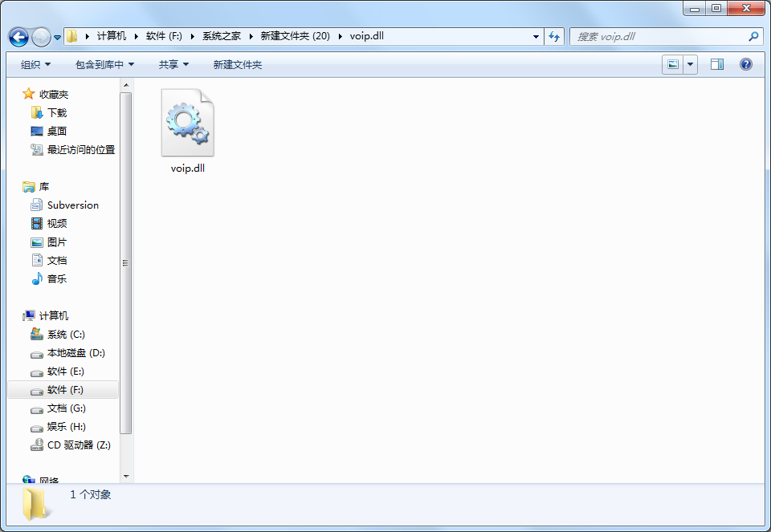Click the Help question mark icon
Screen dimensions: 771x532
tap(746, 64)
